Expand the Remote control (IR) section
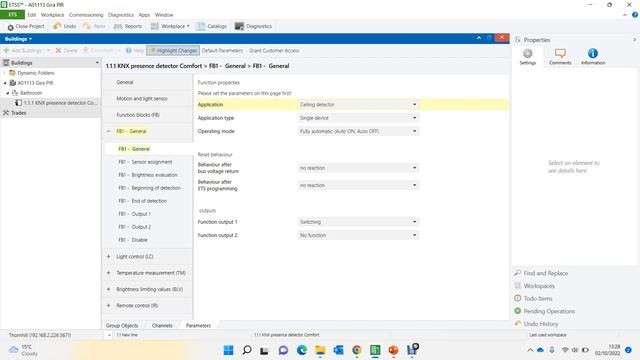Screen dimensions: 640x360 pyautogui.click(x=109, y=306)
